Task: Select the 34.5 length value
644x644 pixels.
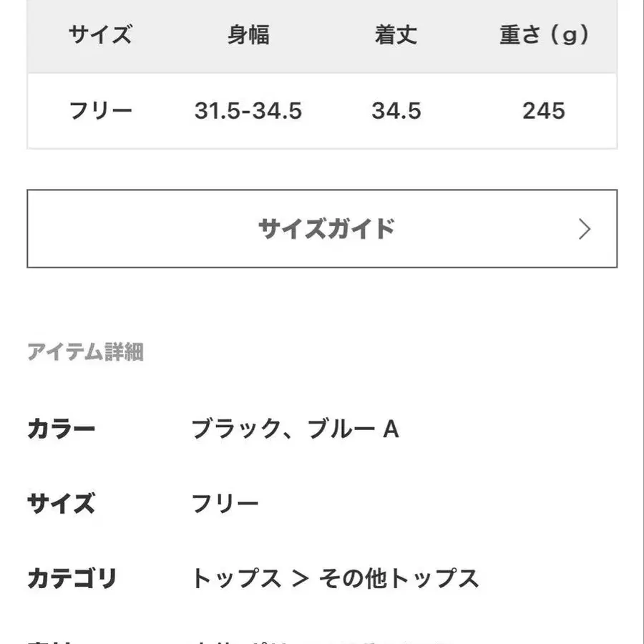Action: point(396,111)
